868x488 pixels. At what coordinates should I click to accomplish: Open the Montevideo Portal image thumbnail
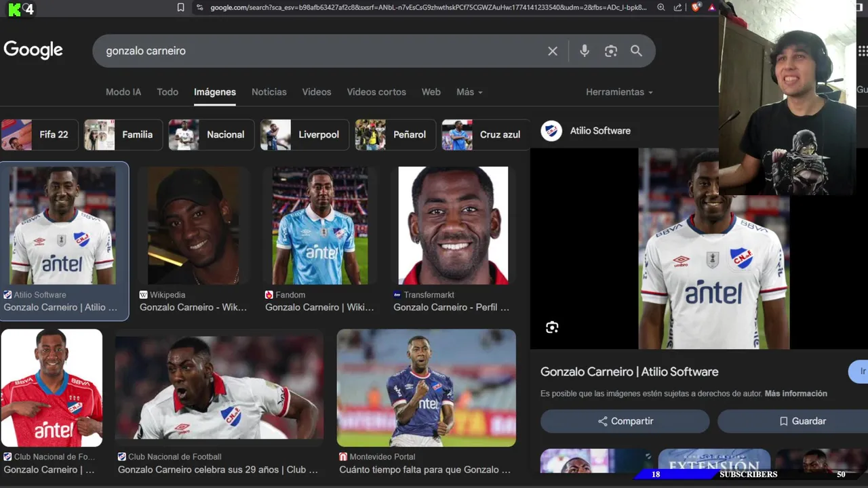click(427, 388)
